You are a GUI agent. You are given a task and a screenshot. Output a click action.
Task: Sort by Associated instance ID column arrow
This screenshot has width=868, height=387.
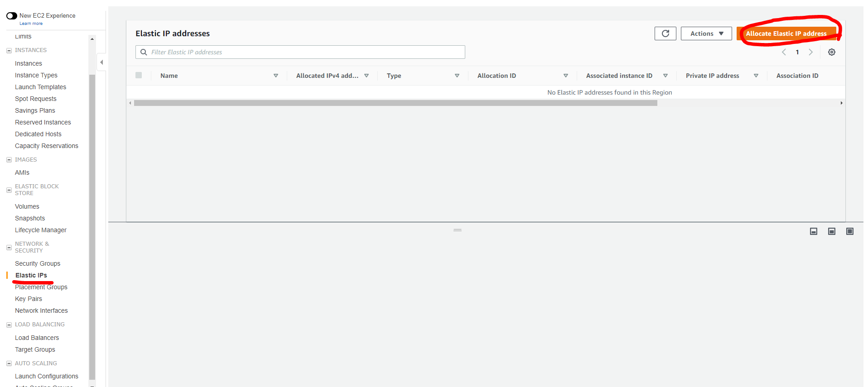click(665, 76)
